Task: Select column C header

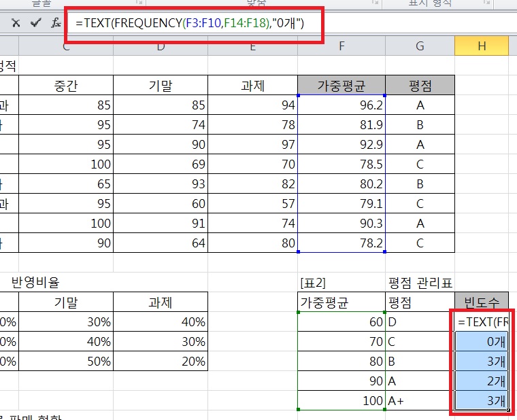Action: coord(66,46)
